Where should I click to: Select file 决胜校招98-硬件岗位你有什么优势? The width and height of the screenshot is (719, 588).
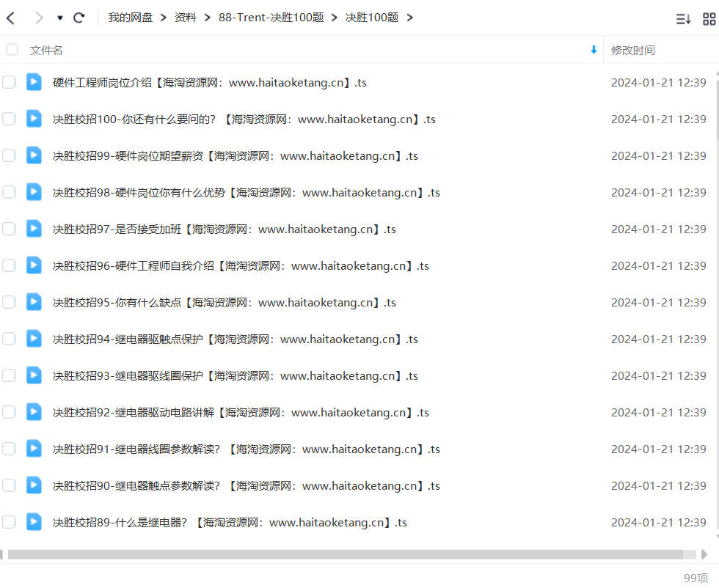(247, 193)
